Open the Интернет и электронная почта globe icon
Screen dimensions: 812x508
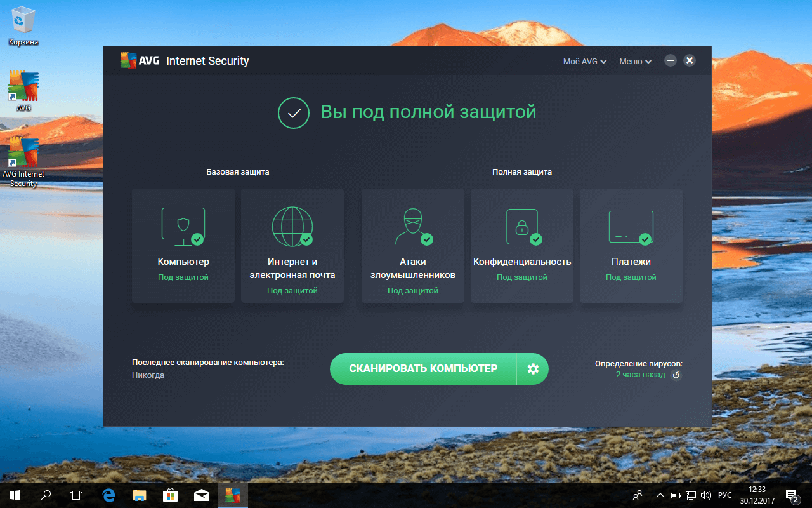(292, 227)
